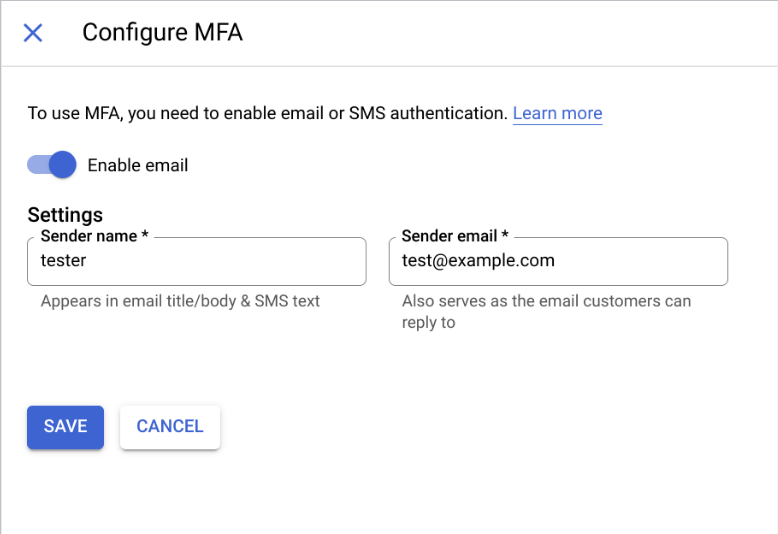Click the Configure MFA title text
778x534 pixels.
coord(162,33)
